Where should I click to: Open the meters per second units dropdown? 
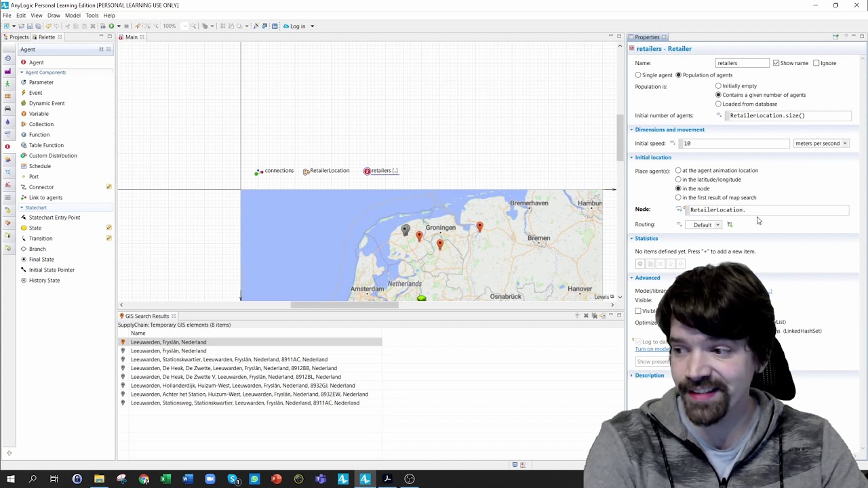coord(821,144)
